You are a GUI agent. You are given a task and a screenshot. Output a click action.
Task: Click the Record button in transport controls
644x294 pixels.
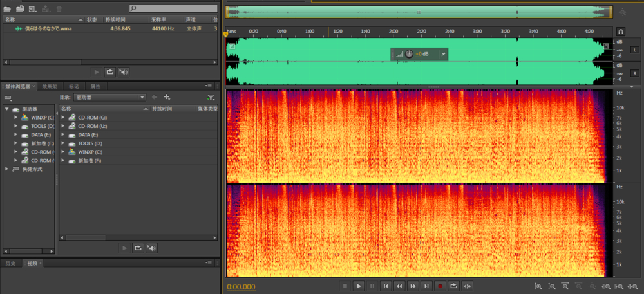440,286
